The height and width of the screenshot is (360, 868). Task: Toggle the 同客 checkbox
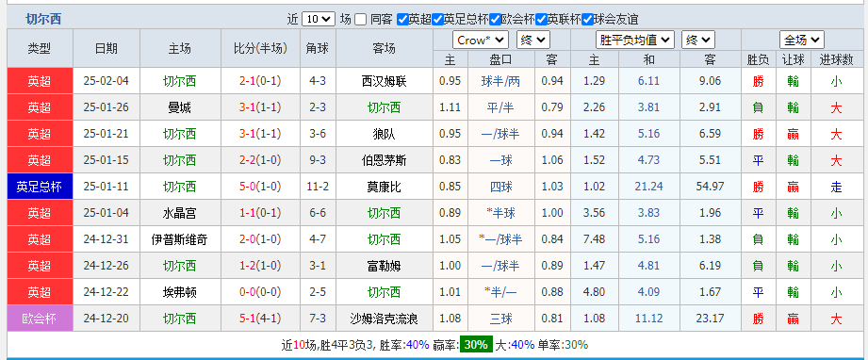point(360,20)
